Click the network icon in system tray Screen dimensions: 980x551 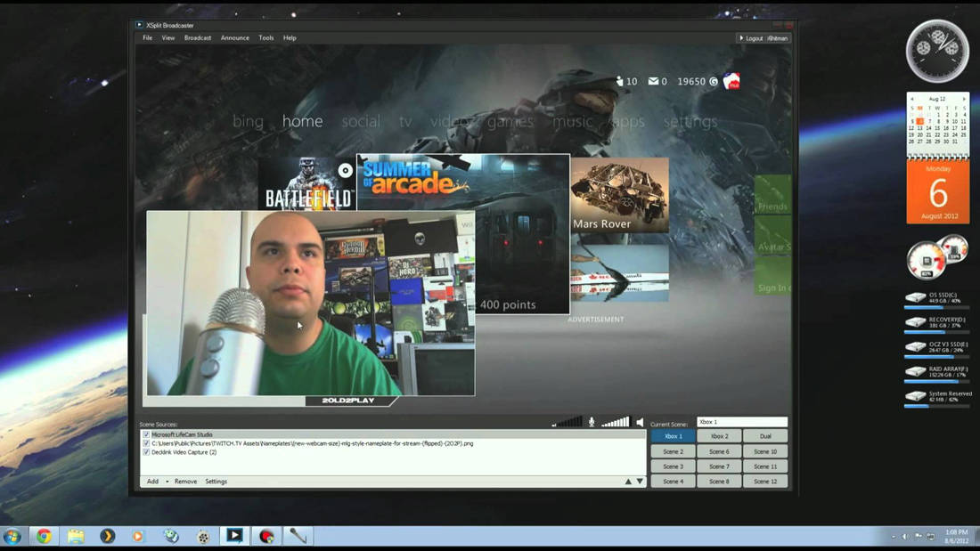point(931,537)
